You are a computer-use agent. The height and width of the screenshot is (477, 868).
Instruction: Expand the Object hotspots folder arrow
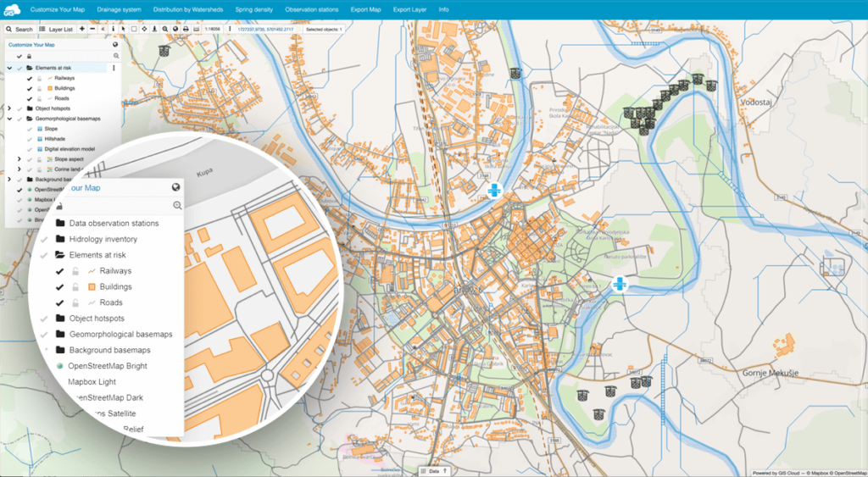pos(9,108)
